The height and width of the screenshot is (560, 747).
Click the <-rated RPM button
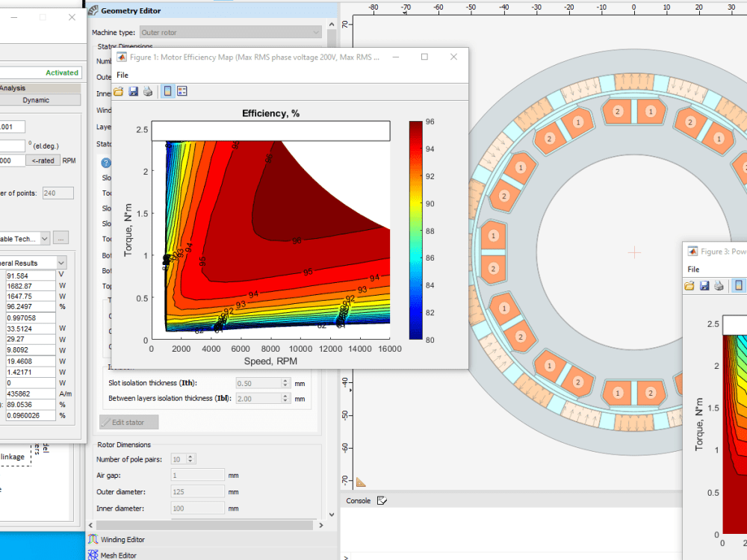[x=43, y=160]
